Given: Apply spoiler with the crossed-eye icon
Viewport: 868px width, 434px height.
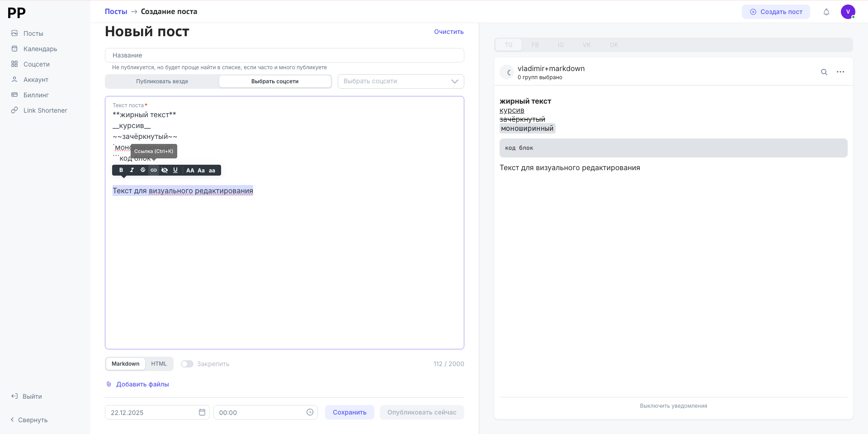Looking at the screenshot, I should tap(165, 170).
